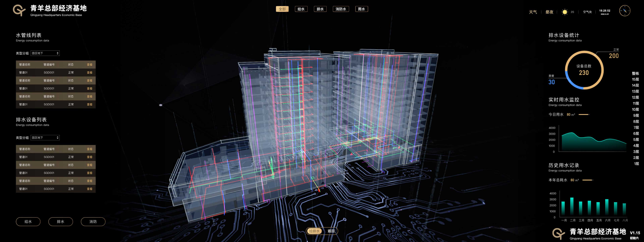Screen dimensions: 644x242
Task: Switch to the 消防水 top tab
Action: [341, 9]
